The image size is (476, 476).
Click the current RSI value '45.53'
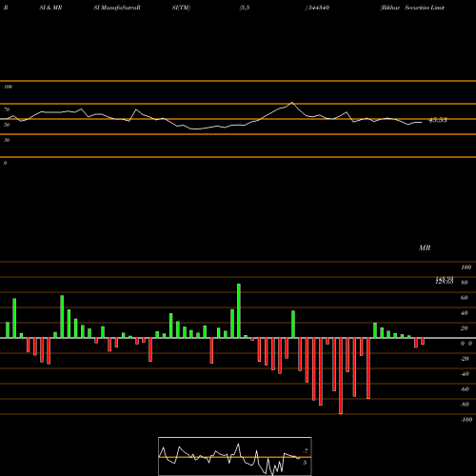(x=438, y=120)
